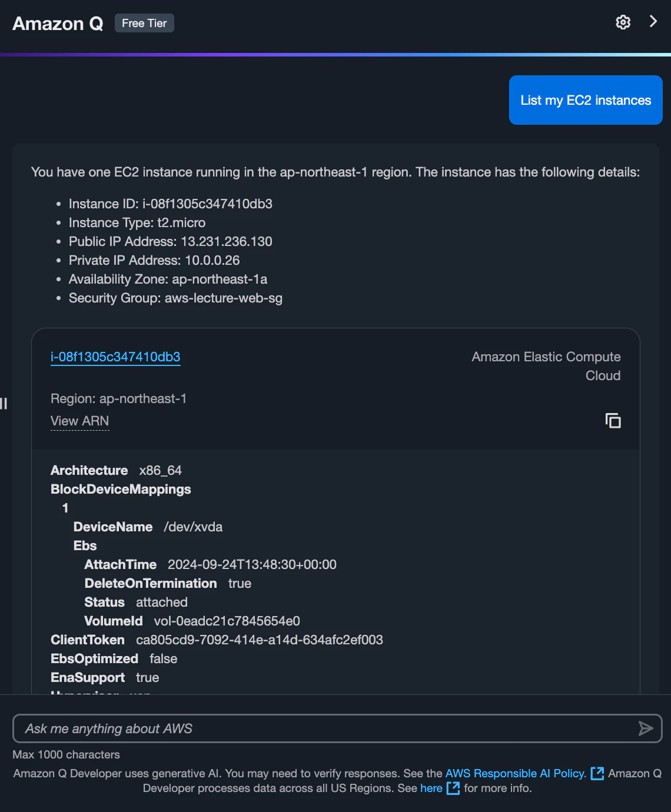Follow the 'here' link about US Regions

[431, 788]
